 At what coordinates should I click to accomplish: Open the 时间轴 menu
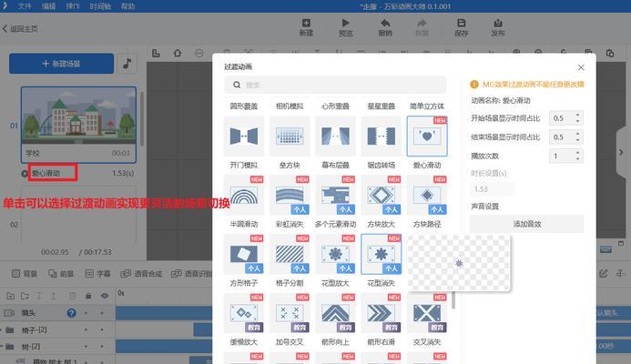tap(100, 6)
